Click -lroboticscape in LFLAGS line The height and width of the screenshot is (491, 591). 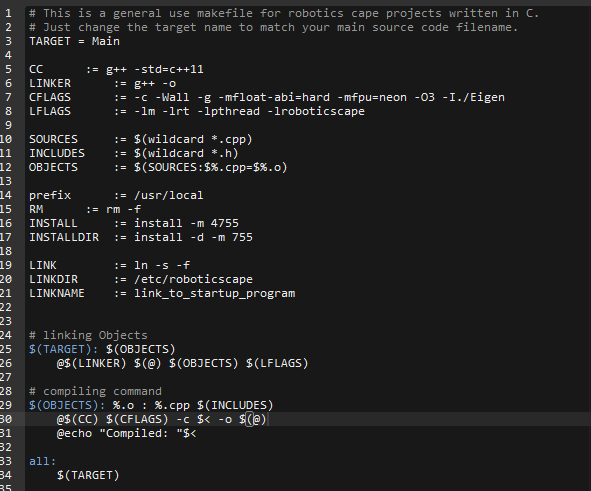click(x=316, y=111)
